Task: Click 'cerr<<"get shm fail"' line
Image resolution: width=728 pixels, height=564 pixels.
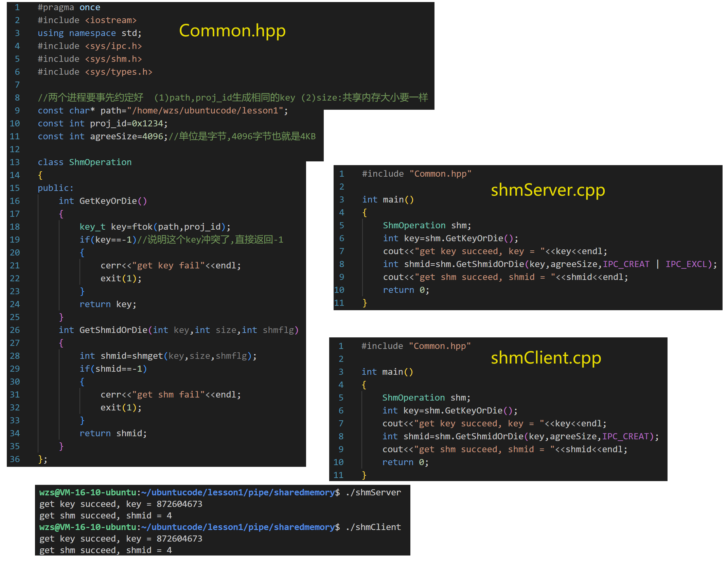Action: coord(171,395)
